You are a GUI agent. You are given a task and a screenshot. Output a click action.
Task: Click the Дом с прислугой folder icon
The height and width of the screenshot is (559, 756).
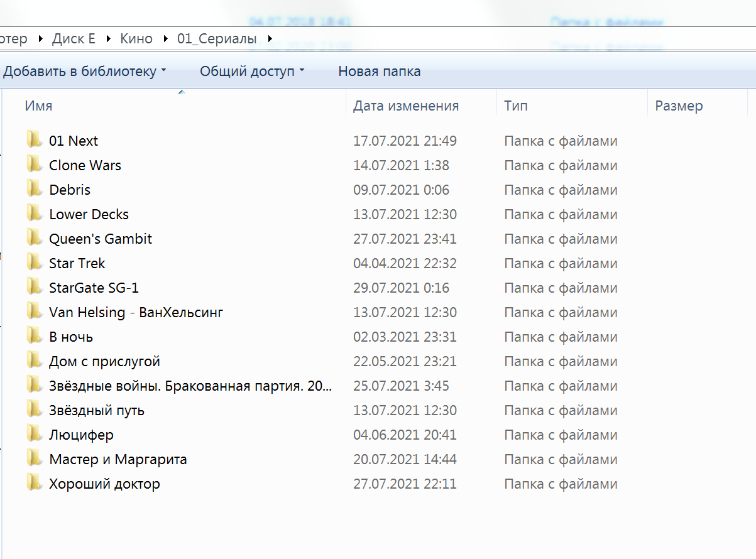click(34, 361)
